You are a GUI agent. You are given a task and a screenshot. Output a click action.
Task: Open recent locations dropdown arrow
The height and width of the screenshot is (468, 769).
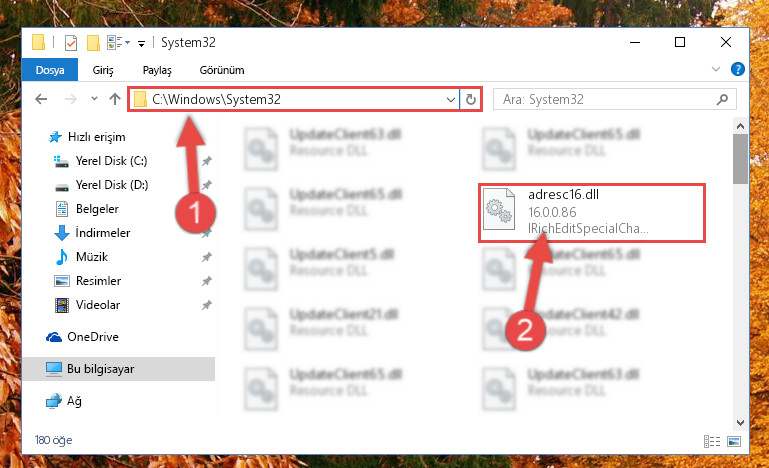tap(94, 99)
